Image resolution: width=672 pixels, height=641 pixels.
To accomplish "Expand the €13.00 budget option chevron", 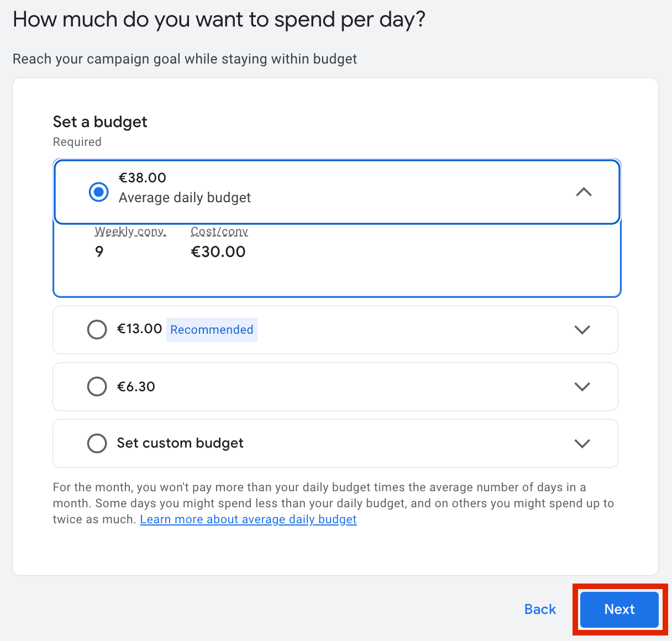I will [582, 330].
